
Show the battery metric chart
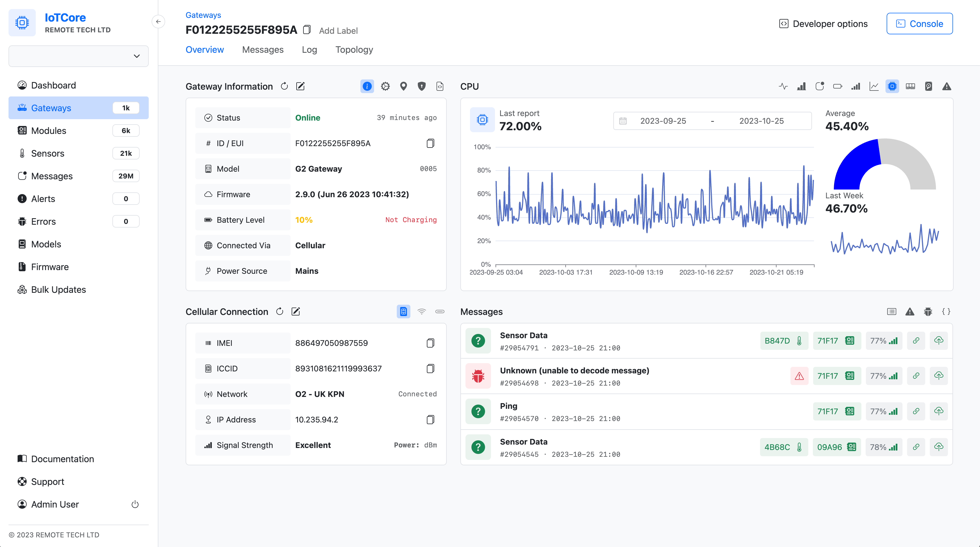point(838,86)
